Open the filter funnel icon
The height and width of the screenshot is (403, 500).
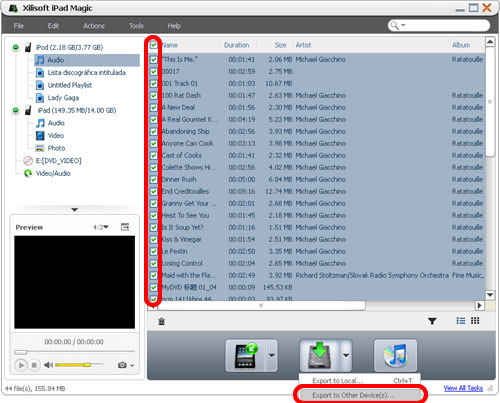tap(432, 321)
